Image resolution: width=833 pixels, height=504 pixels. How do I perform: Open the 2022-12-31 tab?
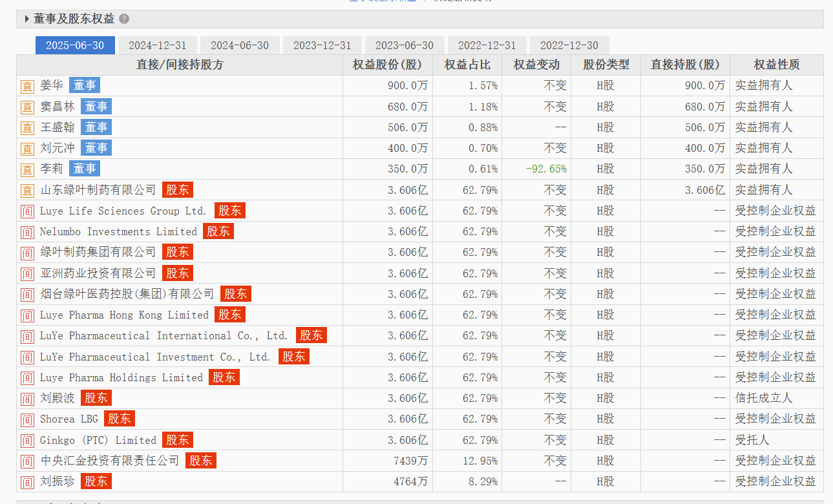click(x=487, y=45)
